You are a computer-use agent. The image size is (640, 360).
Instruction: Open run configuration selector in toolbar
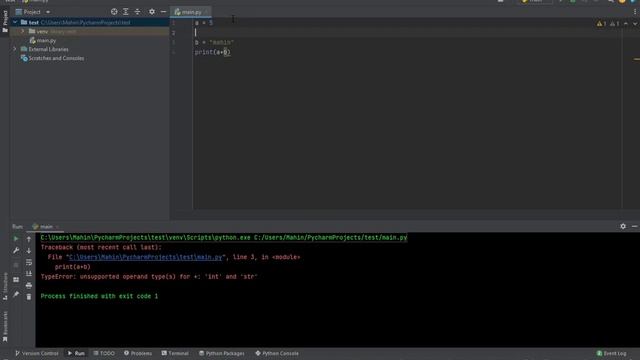click(x=536, y=2)
